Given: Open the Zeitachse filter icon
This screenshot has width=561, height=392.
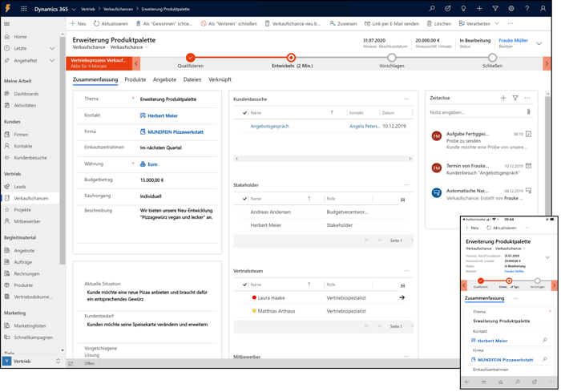Looking at the screenshot, I should [x=515, y=98].
